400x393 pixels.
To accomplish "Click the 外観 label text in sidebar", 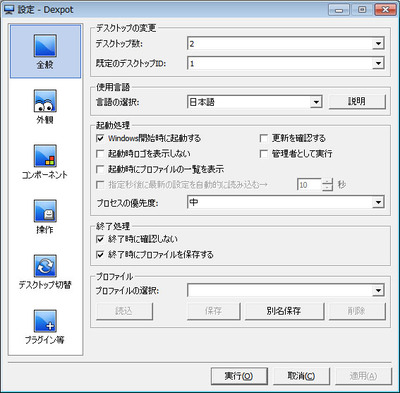I will [45, 120].
